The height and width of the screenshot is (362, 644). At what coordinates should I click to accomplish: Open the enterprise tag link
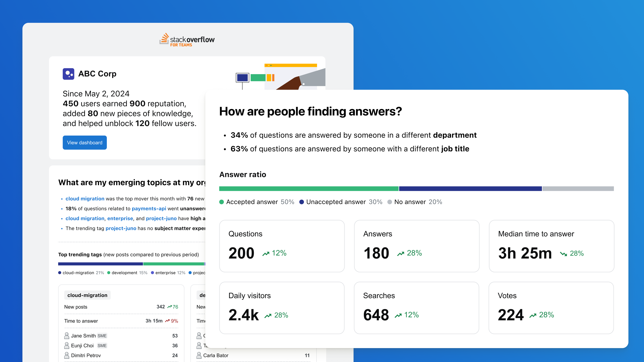click(120, 218)
